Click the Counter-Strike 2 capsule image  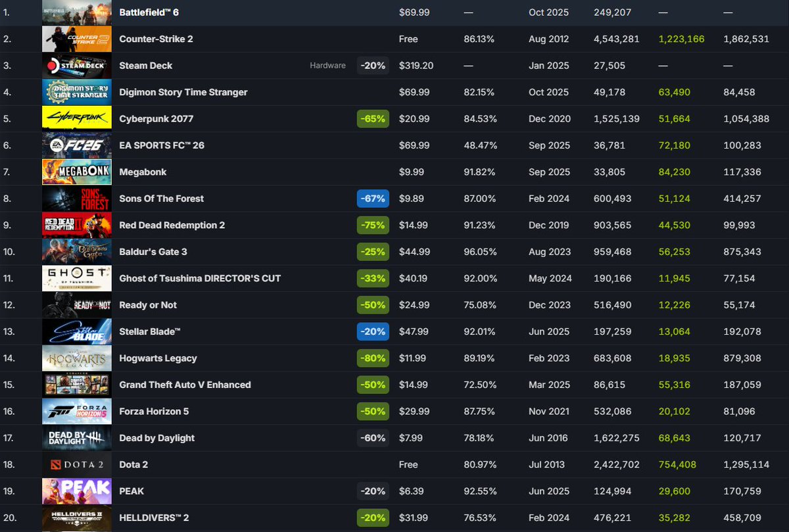tap(76, 39)
